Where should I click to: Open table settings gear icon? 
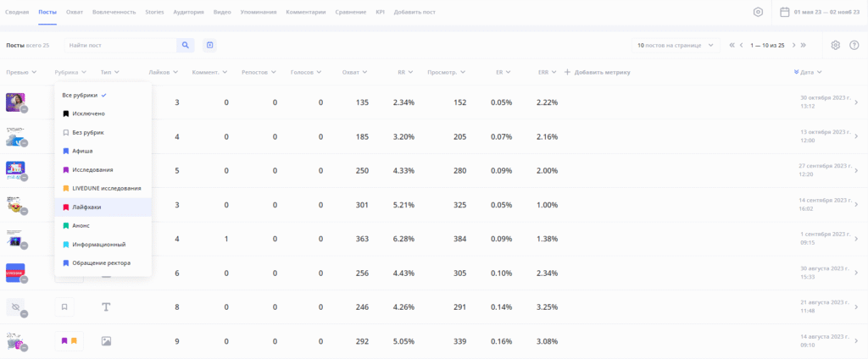pyautogui.click(x=835, y=45)
